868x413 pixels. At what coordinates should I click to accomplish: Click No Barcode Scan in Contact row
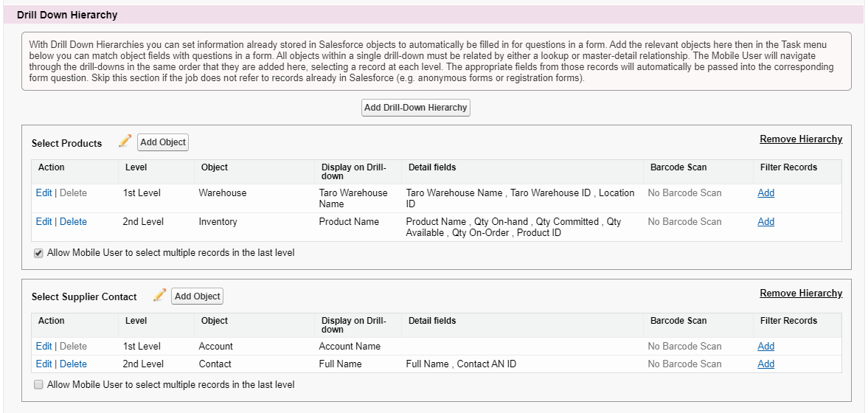(x=684, y=364)
